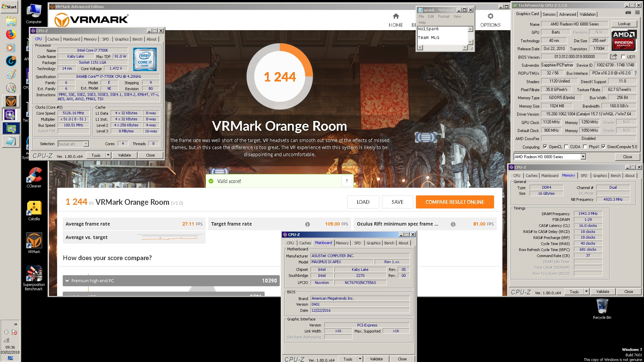
Task: Click the COMPARE RESULT ONLINE button
Action: [455, 202]
